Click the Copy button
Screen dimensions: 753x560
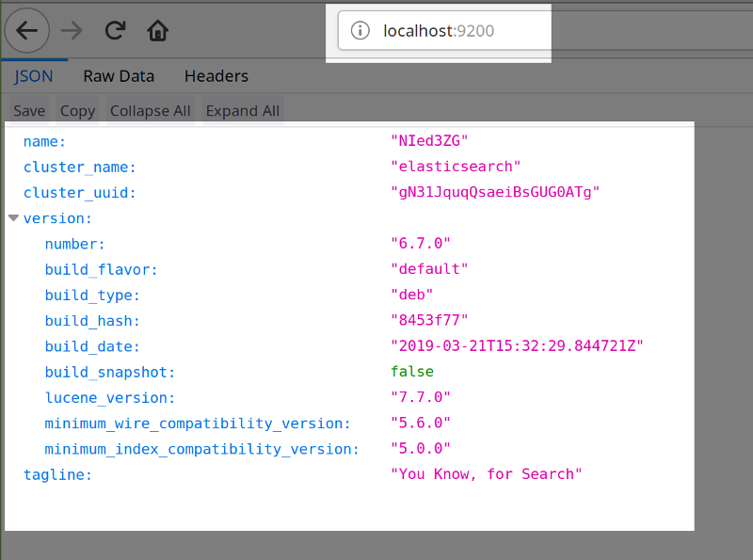click(x=77, y=110)
